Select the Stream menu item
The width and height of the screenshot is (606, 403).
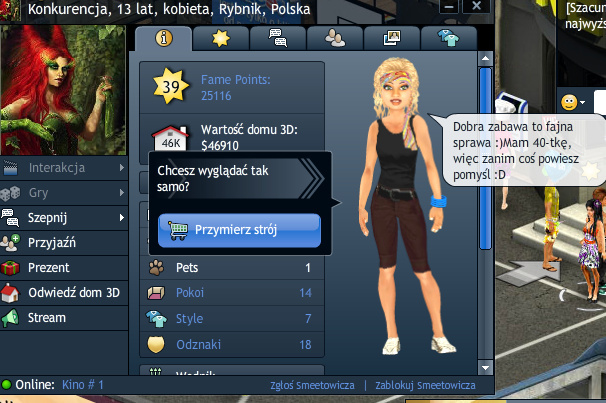point(64,318)
